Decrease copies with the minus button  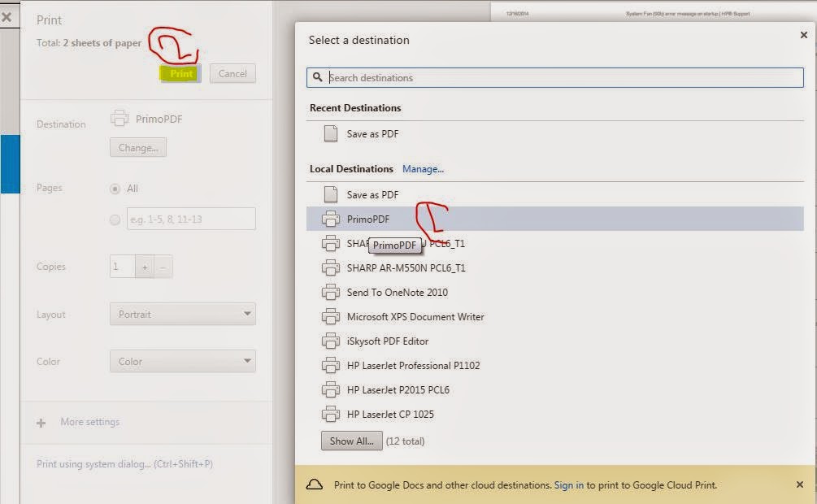(163, 267)
